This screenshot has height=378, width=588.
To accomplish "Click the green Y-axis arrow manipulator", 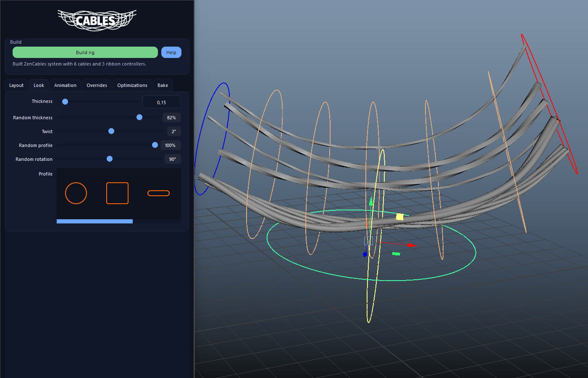I will (x=371, y=202).
